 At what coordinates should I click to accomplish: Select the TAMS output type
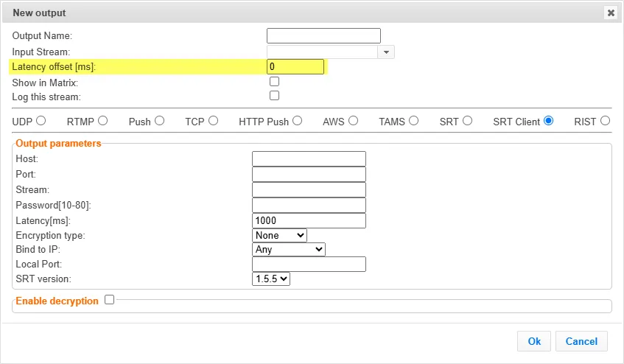click(x=413, y=121)
